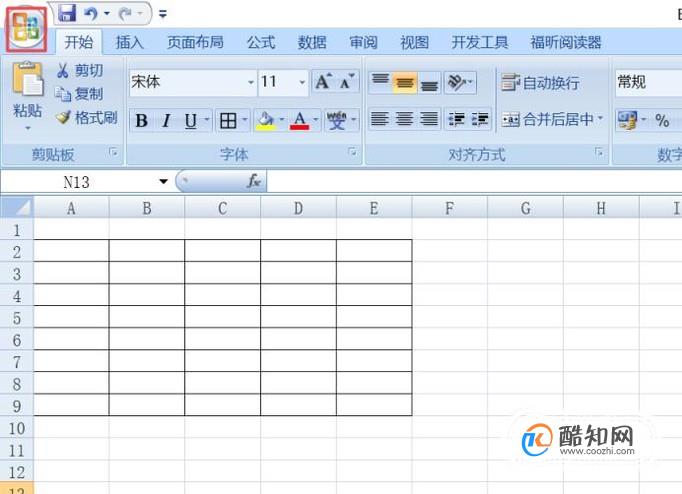Image resolution: width=682 pixels, height=494 pixels.
Task: Click the phonetic guide 文 icon
Action: (x=337, y=120)
